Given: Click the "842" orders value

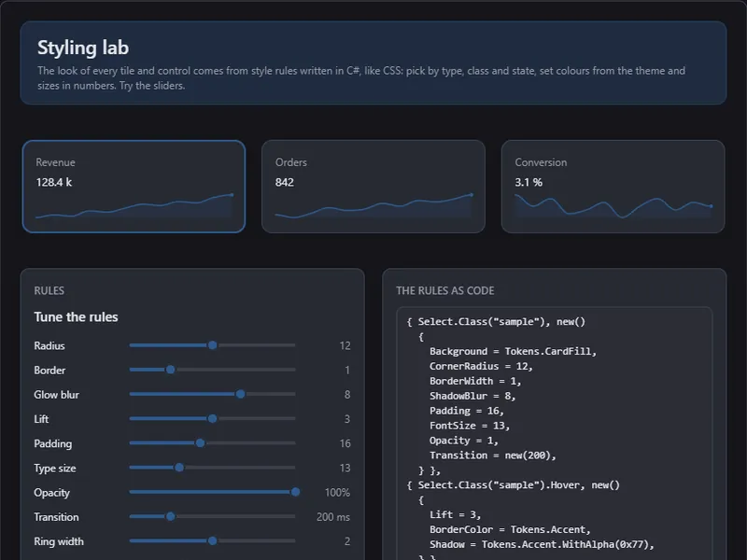Looking at the screenshot, I should (285, 182).
